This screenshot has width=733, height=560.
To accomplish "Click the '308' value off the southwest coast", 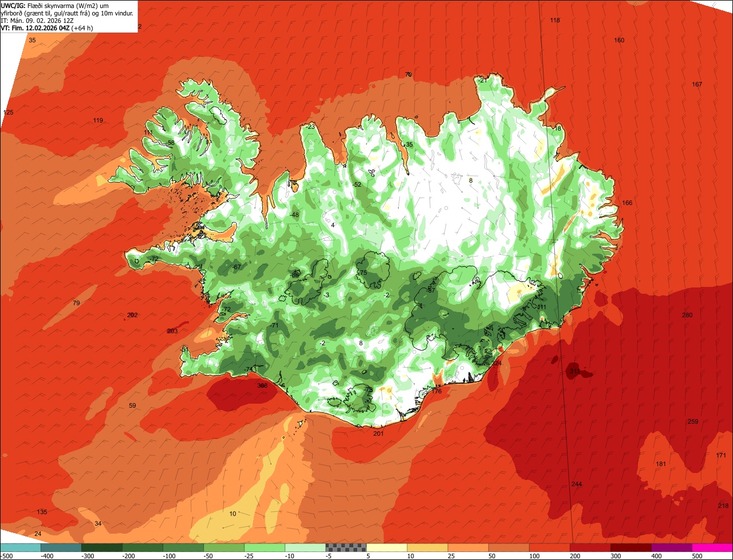I will 262,386.
